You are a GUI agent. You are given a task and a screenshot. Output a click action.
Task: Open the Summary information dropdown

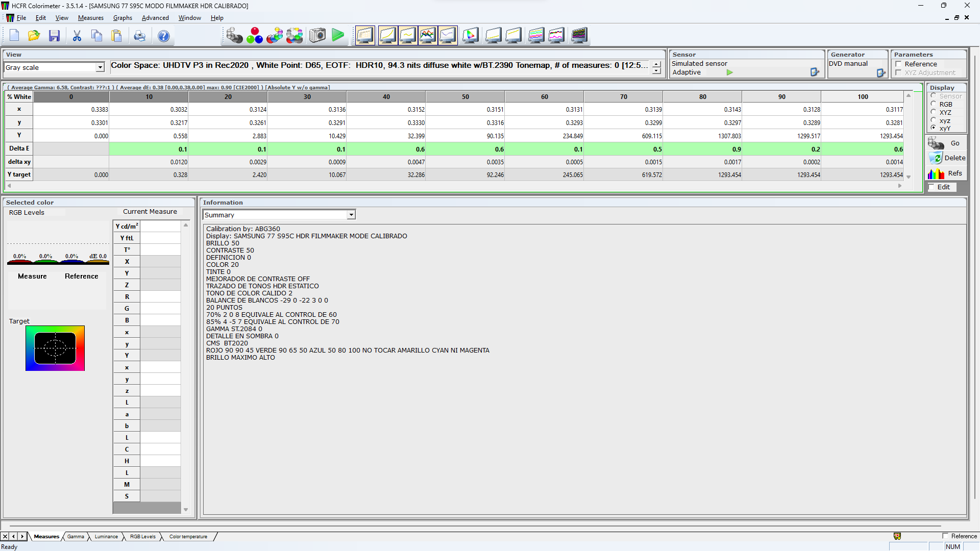coord(351,215)
